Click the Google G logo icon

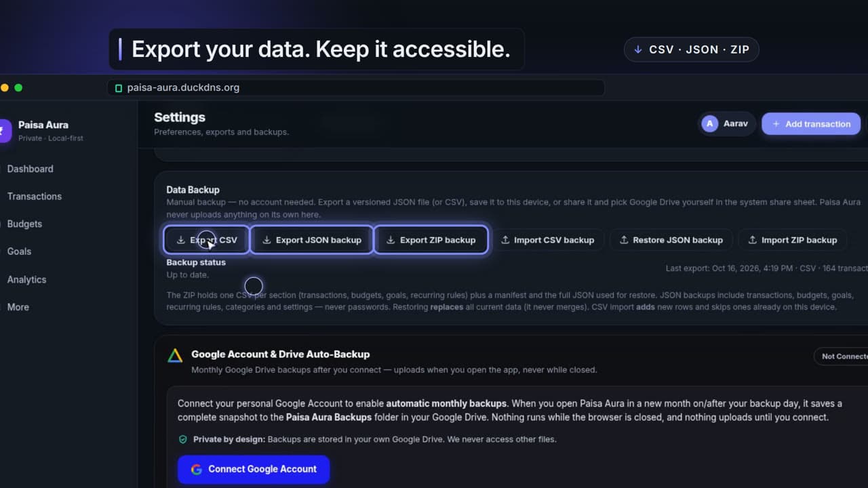coord(197,469)
